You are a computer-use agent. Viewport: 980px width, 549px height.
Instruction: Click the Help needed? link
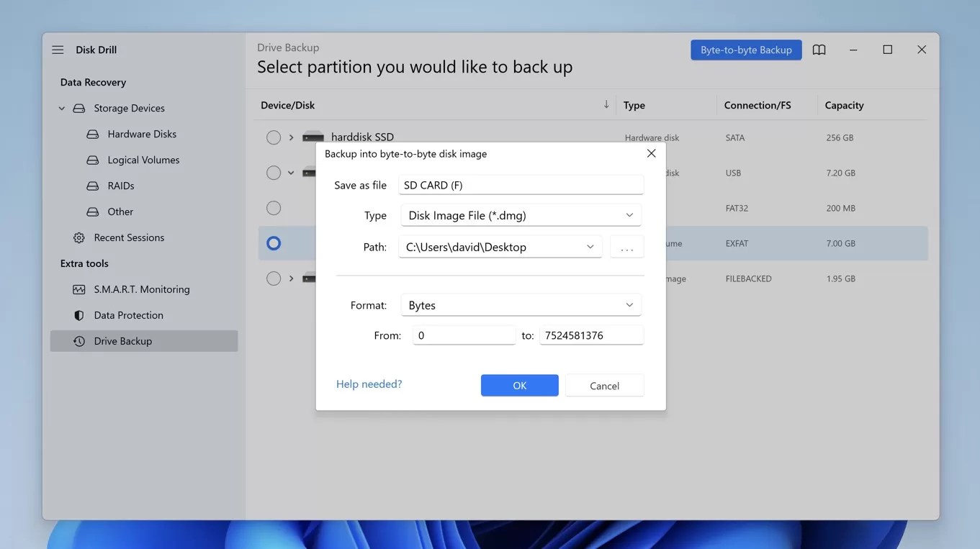pyautogui.click(x=369, y=384)
